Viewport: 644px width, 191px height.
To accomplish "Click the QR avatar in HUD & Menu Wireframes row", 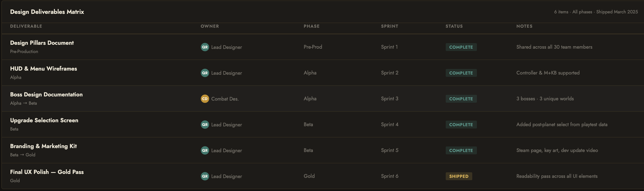I will coord(205,73).
